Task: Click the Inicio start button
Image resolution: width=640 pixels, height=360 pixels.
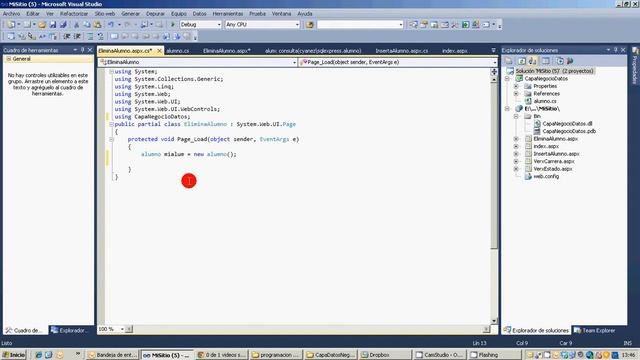Action: [x=13, y=355]
